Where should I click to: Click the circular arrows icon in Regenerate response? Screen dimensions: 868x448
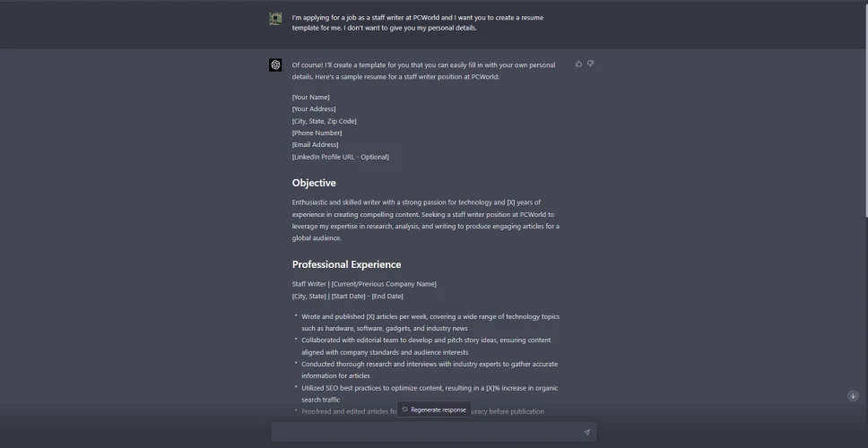(405, 409)
